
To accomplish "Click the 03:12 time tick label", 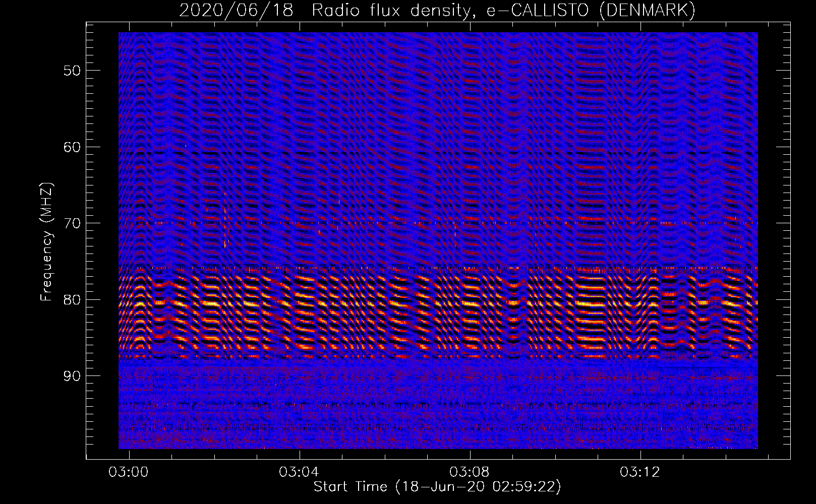I will [x=640, y=472].
